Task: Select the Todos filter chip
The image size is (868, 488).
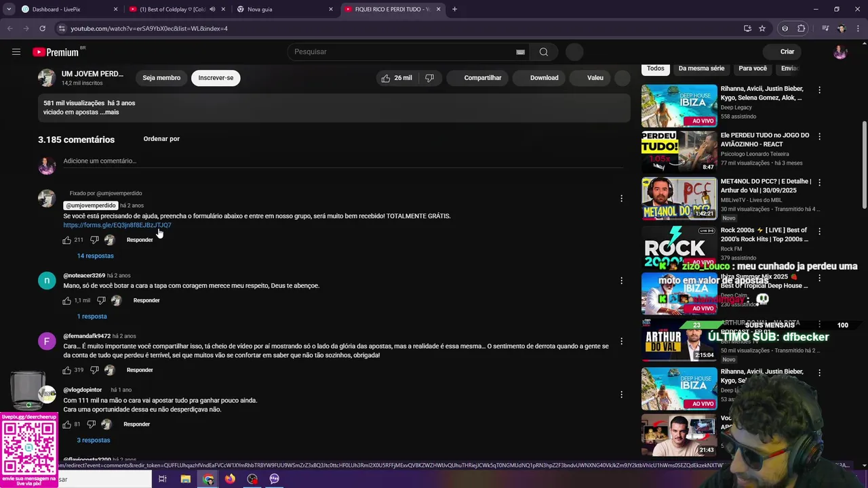Action: [655, 68]
